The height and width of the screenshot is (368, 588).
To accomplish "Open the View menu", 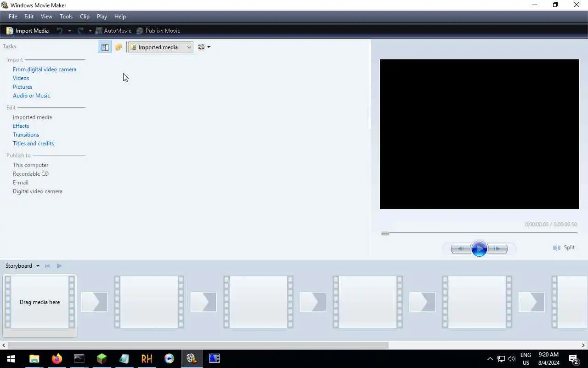I will [x=46, y=17].
